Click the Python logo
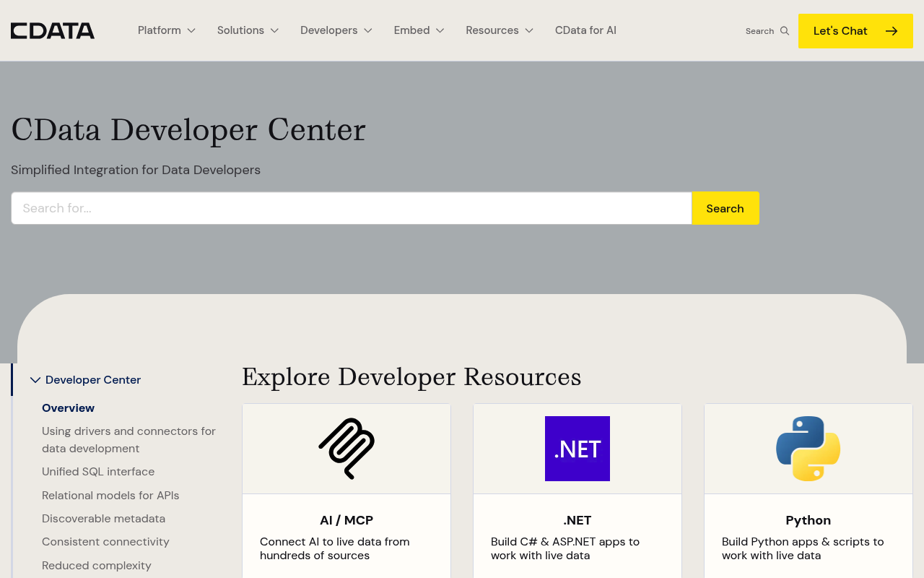Image resolution: width=924 pixels, height=578 pixels. (808, 449)
